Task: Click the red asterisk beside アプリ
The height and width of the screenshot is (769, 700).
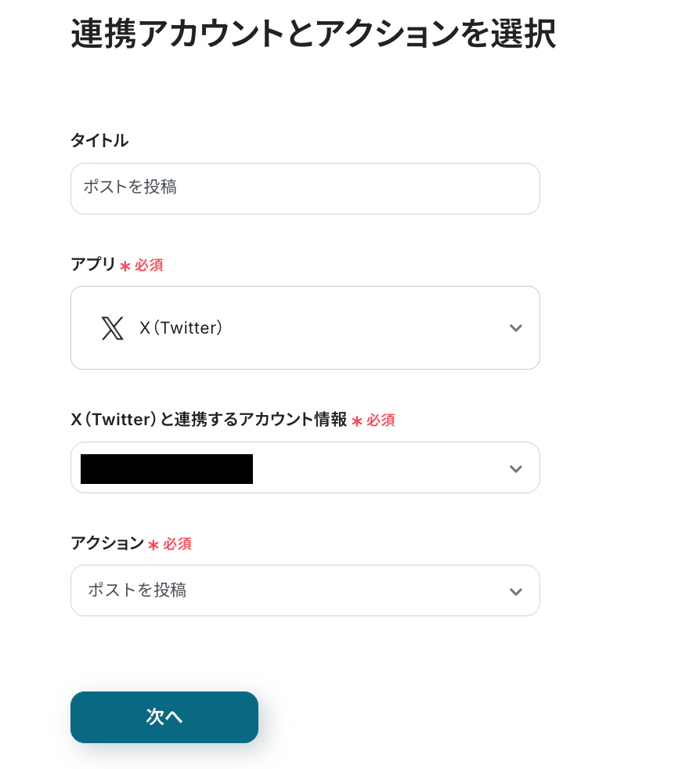Action: pos(125,266)
